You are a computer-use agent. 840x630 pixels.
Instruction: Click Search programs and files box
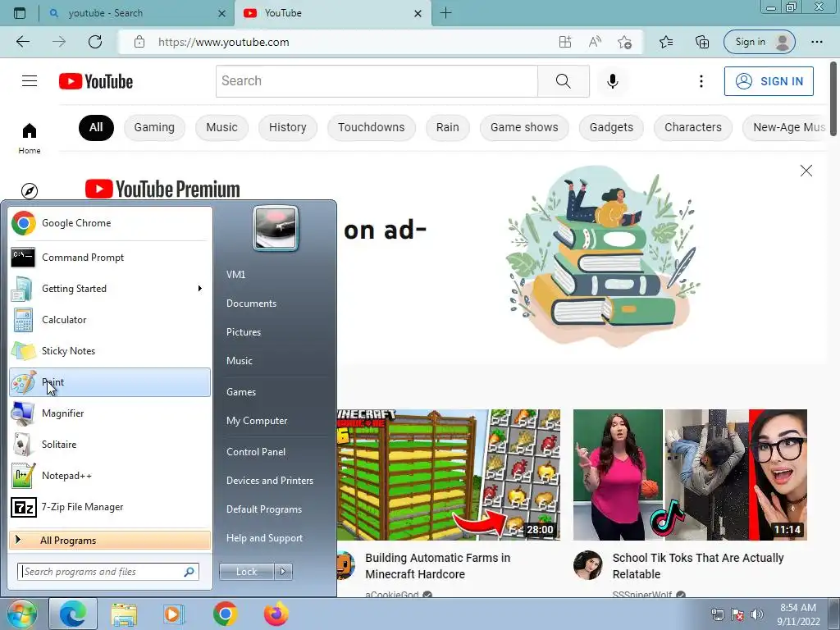pyautogui.click(x=108, y=572)
